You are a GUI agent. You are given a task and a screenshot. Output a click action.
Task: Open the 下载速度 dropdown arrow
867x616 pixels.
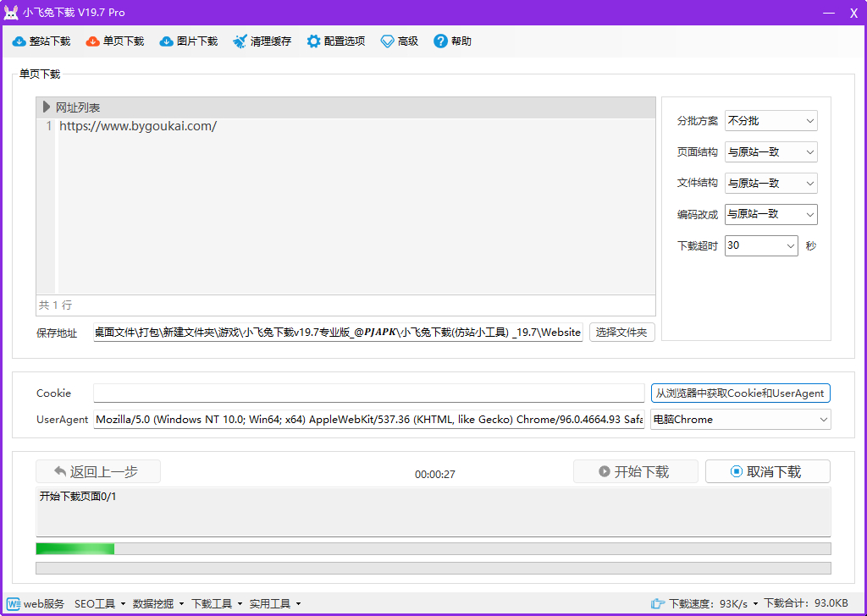point(755,604)
